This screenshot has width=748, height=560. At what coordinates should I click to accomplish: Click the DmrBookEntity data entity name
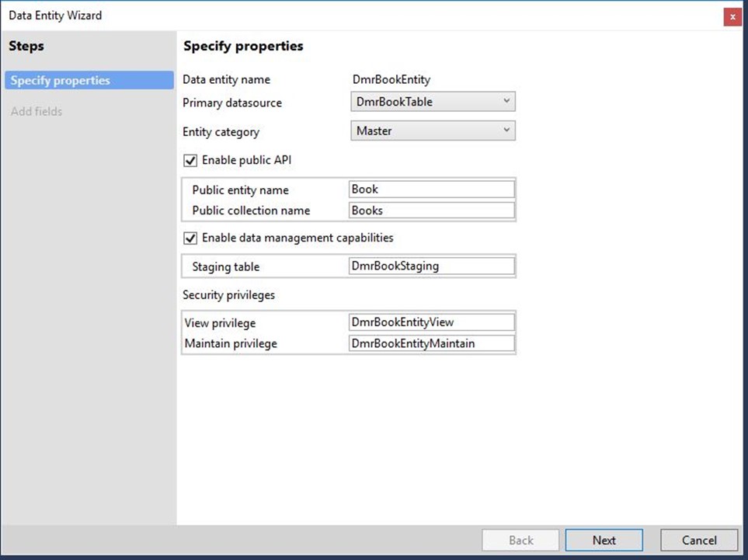(391, 80)
